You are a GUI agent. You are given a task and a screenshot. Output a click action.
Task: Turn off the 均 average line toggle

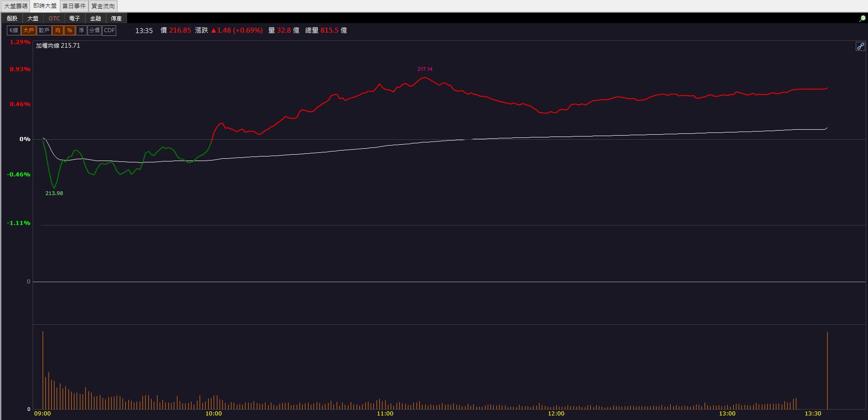[x=58, y=30]
